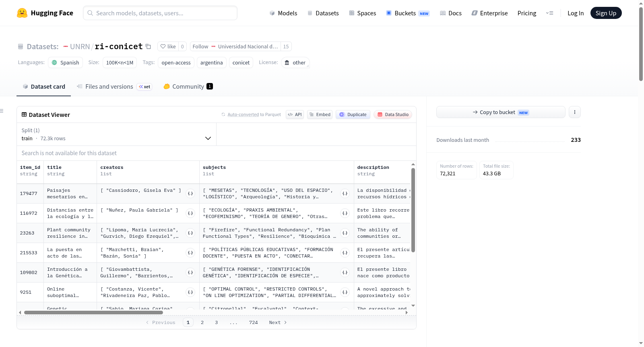The height and width of the screenshot is (347, 644).
Task: Open Buckets from the navigation
Action: [x=408, y=13]
